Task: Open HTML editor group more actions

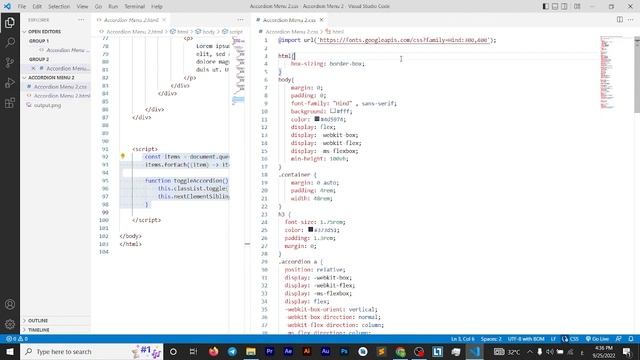Action: (x=240, y=20)
